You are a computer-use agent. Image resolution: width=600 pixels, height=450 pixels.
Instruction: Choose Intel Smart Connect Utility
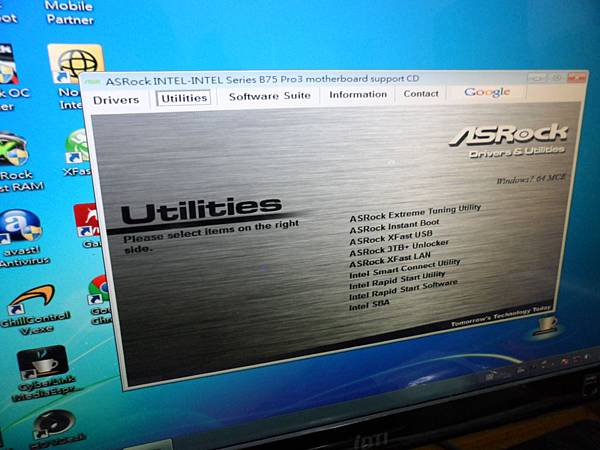point(404,269)
